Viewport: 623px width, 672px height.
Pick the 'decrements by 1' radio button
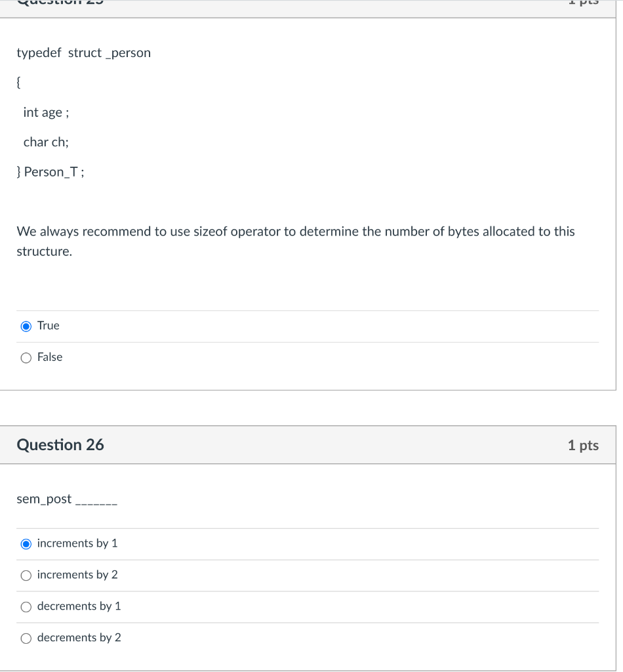click(26, 607)
